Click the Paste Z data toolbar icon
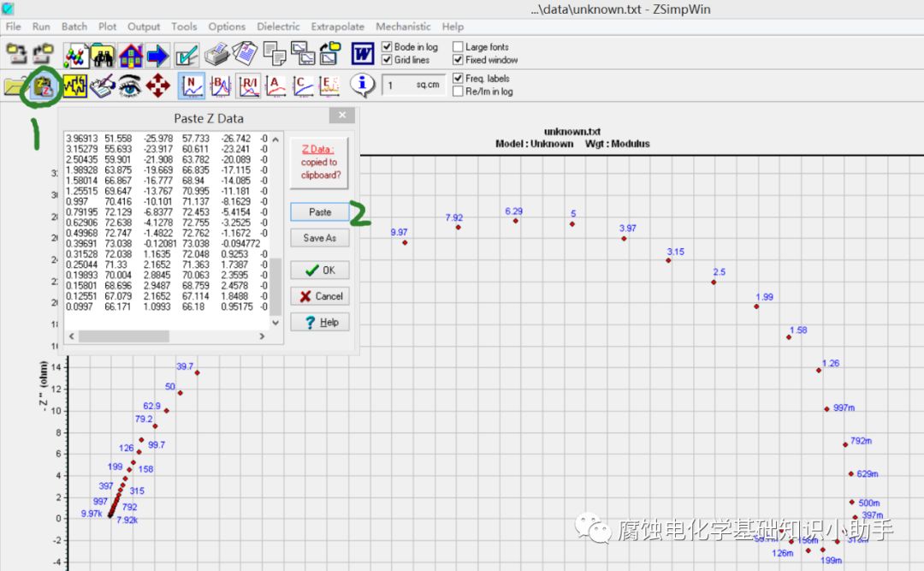The image size is (924, 571). (x=42, y=86)
